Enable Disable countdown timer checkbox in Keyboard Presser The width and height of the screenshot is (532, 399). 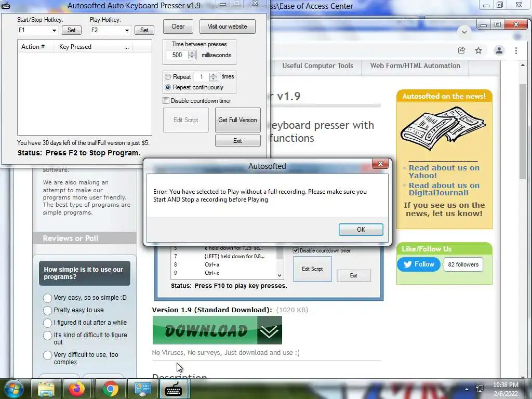click(166, 101)
